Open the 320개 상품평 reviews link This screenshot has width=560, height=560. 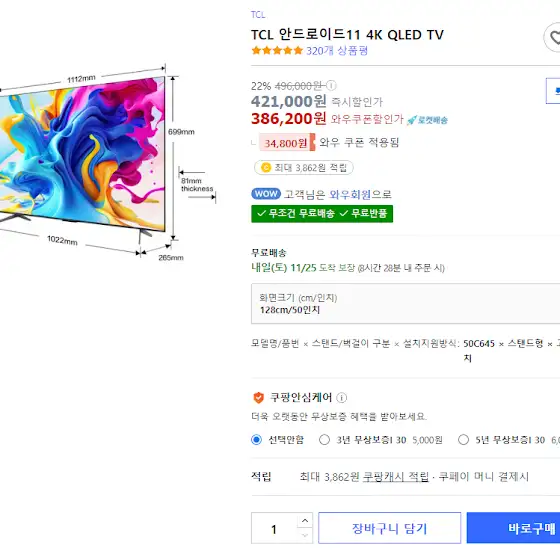click(337, 50)
